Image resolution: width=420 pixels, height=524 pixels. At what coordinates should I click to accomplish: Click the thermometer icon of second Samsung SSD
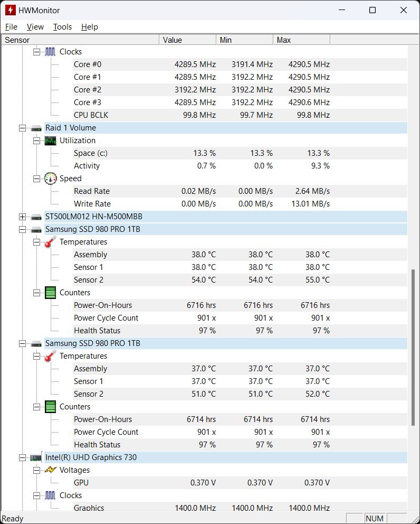[x=51, y=356]
